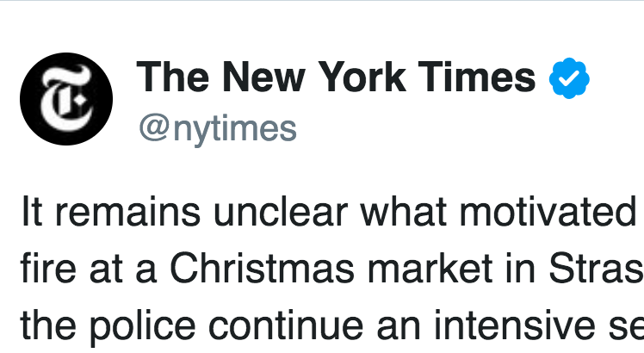Viewport: 644px width, 353px height.
Task: Visit the @nytimes handle link
Action: click(x=218, y=129)
